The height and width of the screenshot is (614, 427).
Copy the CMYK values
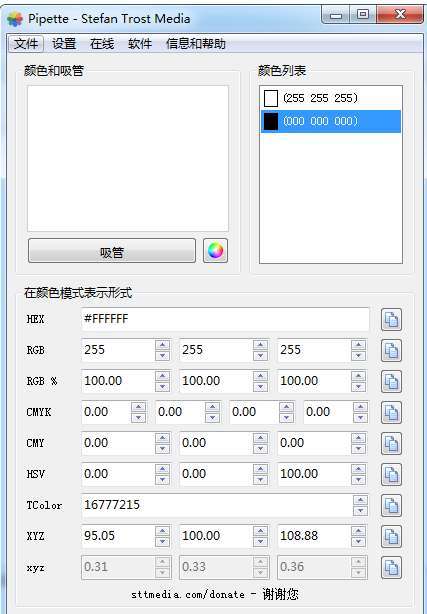tap(391, 412)
